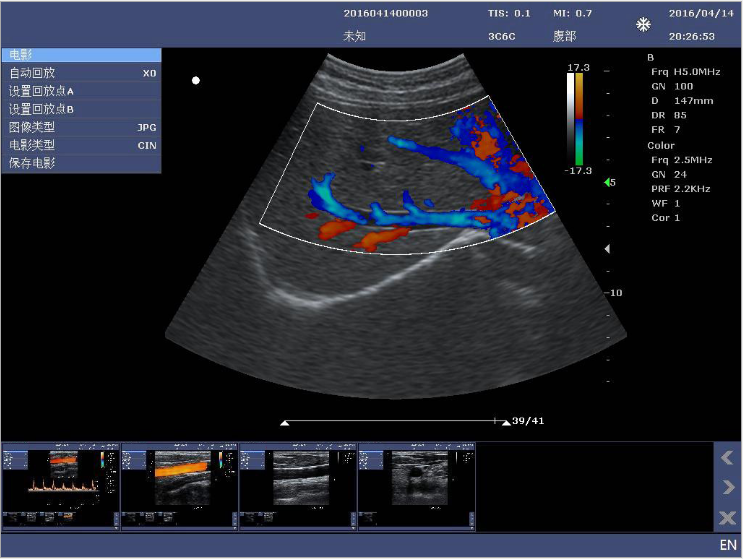Click the grayscale map bar
Image resolution: width=743 pixels, height=559 pixels.
pyautogui.click(x=570, y=119)
